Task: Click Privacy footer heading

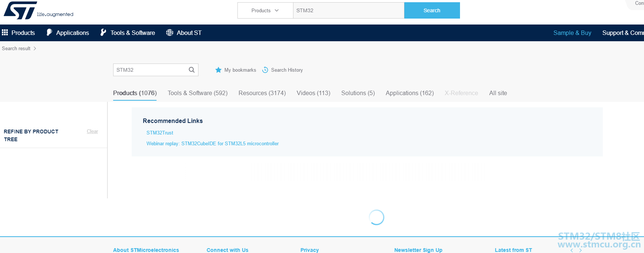Action: click(309, 250)
